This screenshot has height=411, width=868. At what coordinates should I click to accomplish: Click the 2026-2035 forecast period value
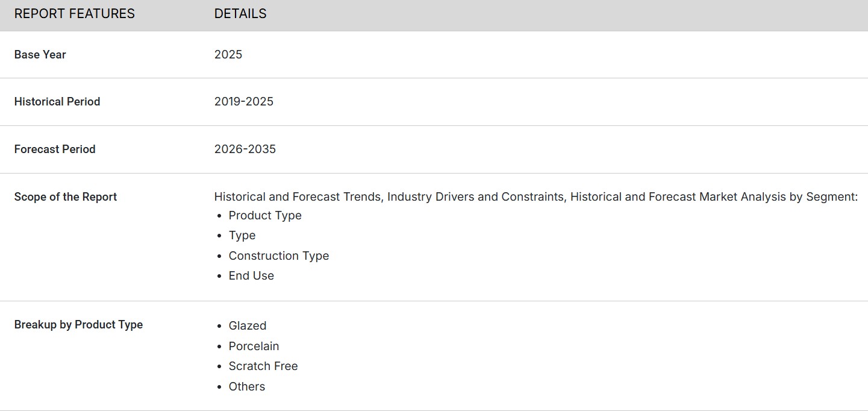pos(245,149)
